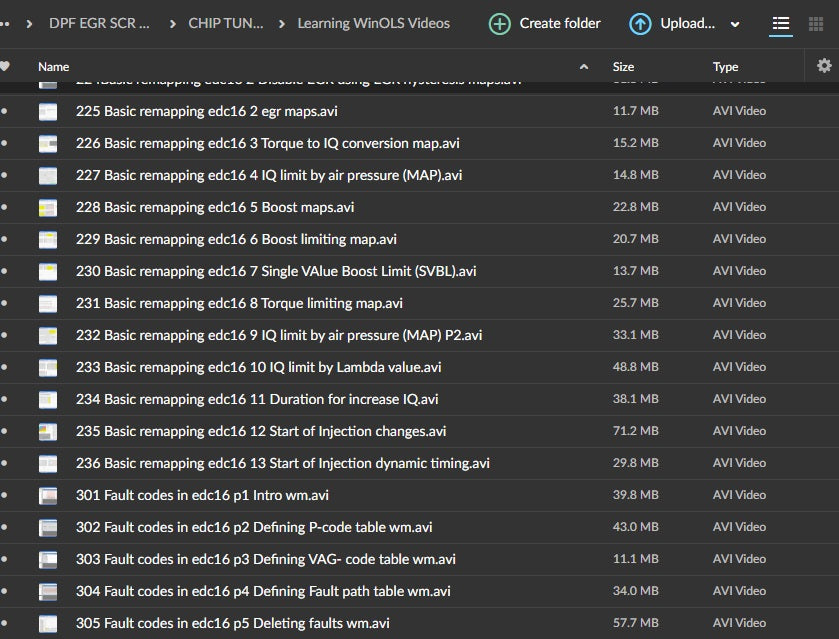Click file icon for 235 Start of Injection changes

click(48, 432)
